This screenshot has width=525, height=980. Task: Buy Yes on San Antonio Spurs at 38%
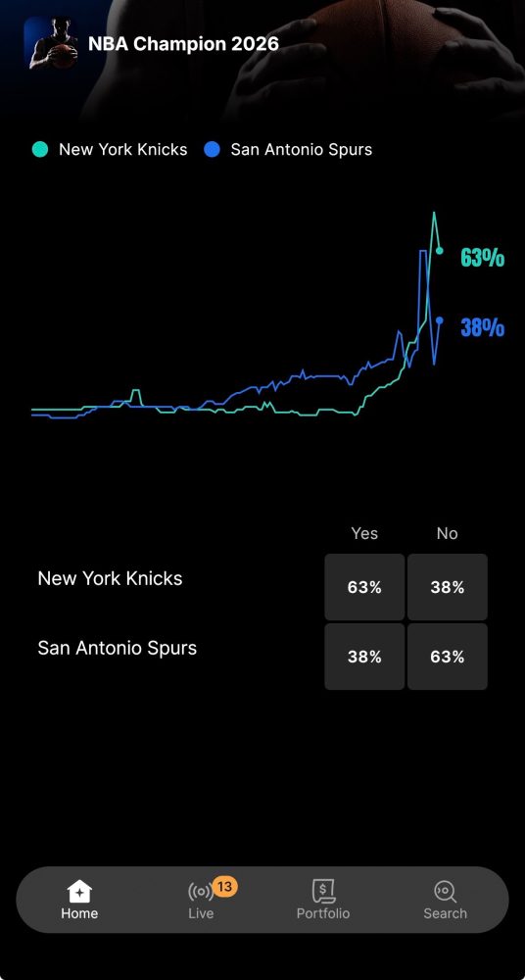(x=364, y=657)
